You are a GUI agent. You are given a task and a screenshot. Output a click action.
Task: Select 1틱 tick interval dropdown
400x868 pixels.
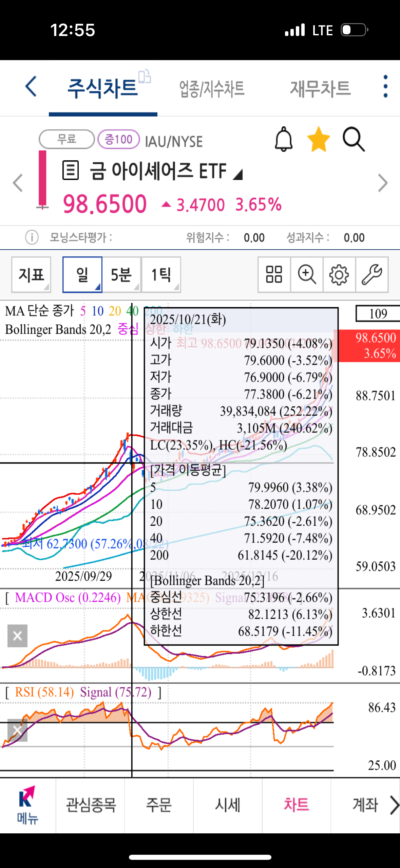(x=161, y=274)
